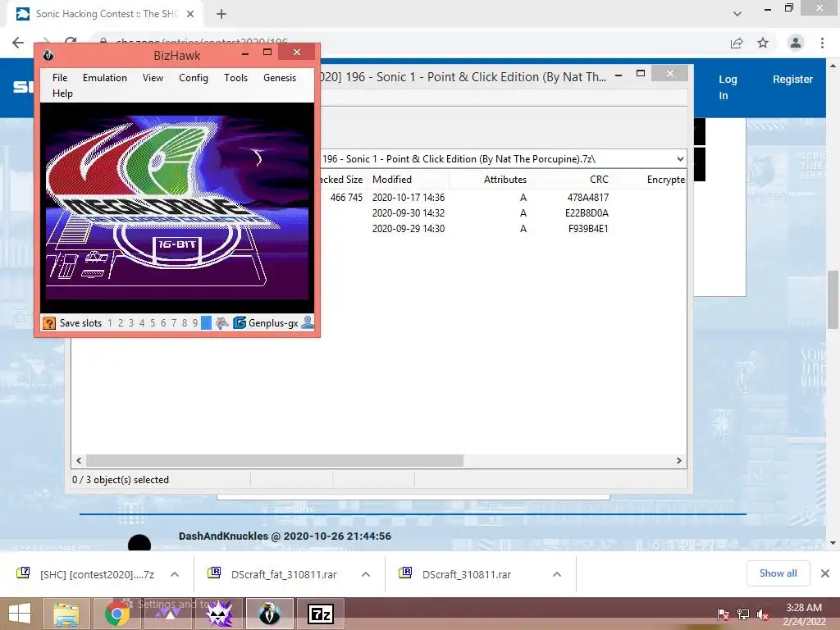
Task: Click the Log In link on the website
Action: click(728, 87)
